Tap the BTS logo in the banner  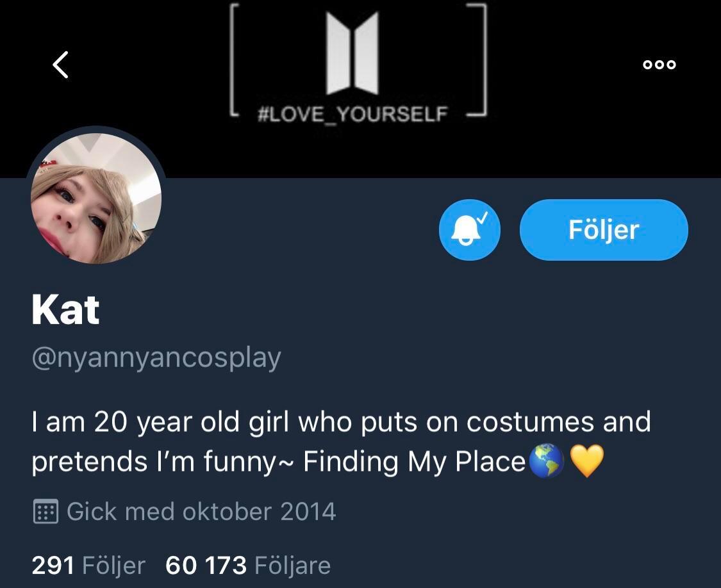pyautogui.click(x=352, y=54)
